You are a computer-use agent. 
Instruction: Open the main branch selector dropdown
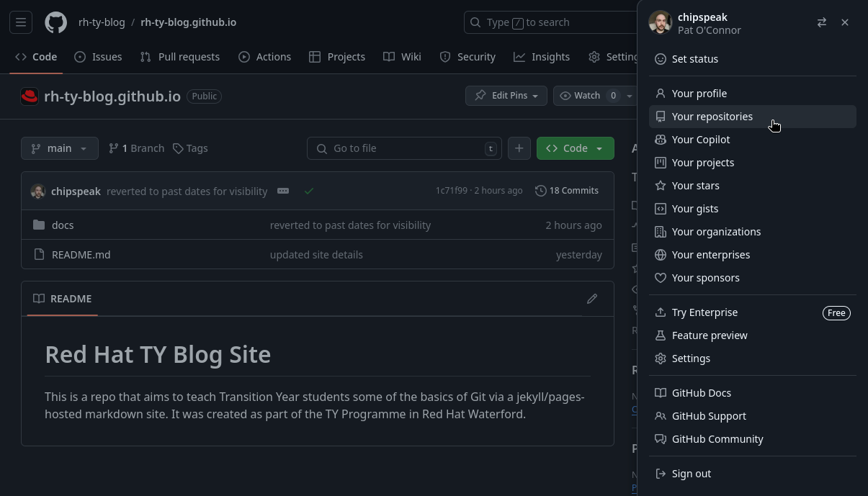pyautogui.click(x=59, y=148)
